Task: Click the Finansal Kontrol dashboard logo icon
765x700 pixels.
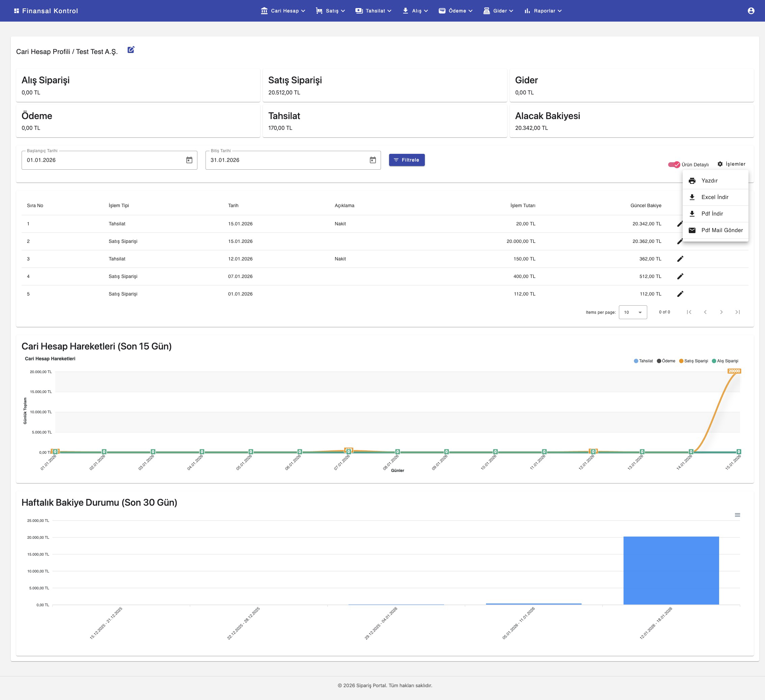Action: click(16, 10)
